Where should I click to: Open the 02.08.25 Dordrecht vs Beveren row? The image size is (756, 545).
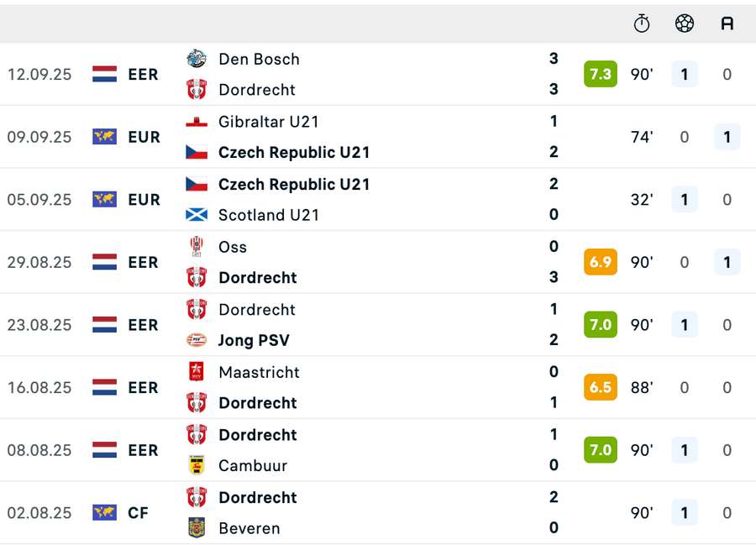coord(378,513)
